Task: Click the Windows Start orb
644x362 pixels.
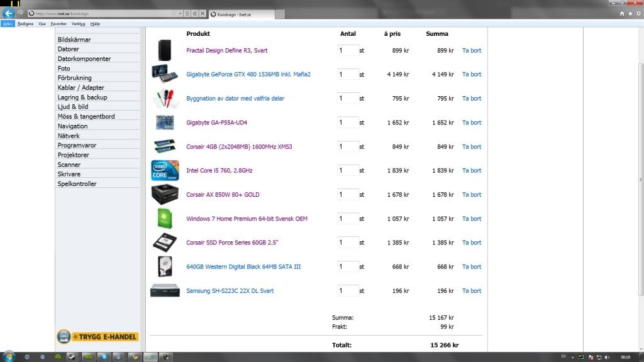Action: [x=9, y=357]
